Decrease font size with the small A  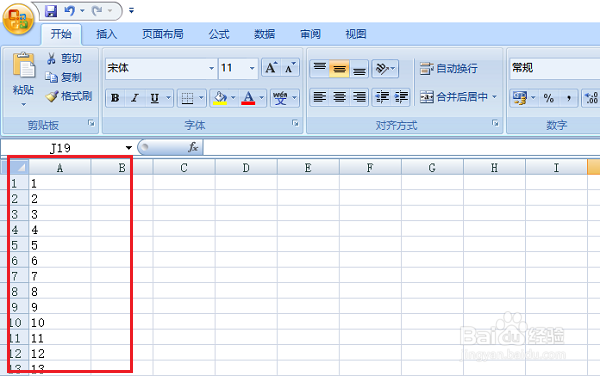290,68
